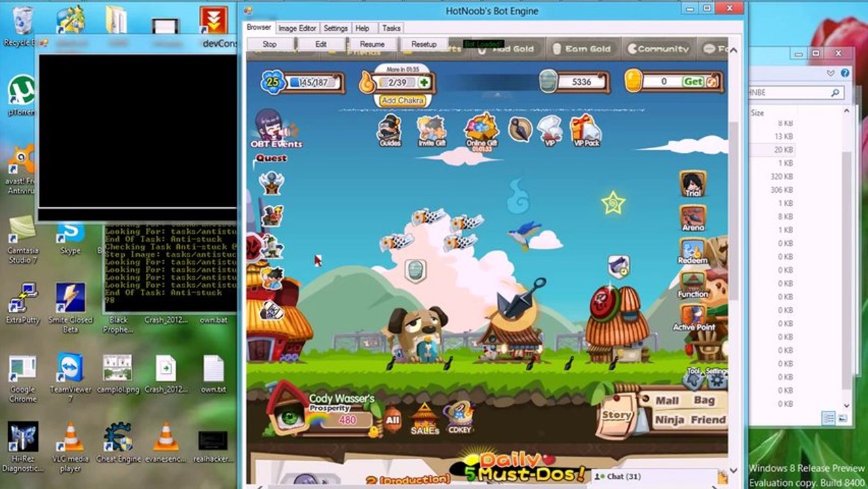Open the Skype desktop icon
Screen dimensions: 868x489
pos(70,238)
